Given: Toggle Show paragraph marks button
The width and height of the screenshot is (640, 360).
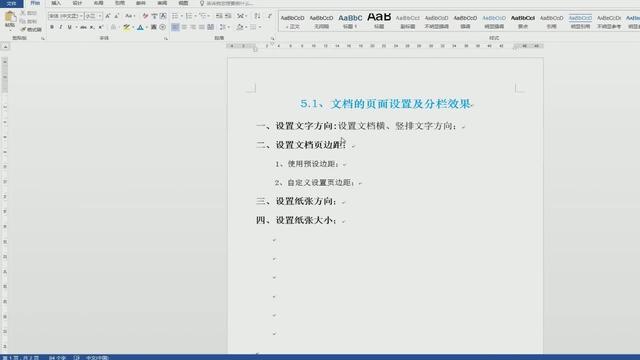Looking at the screenshot, I should (270, 16).
